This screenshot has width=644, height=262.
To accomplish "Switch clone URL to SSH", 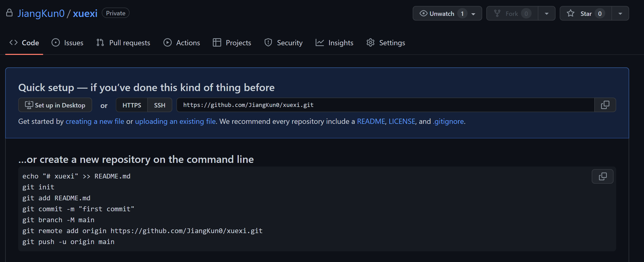I will [160, 105].
